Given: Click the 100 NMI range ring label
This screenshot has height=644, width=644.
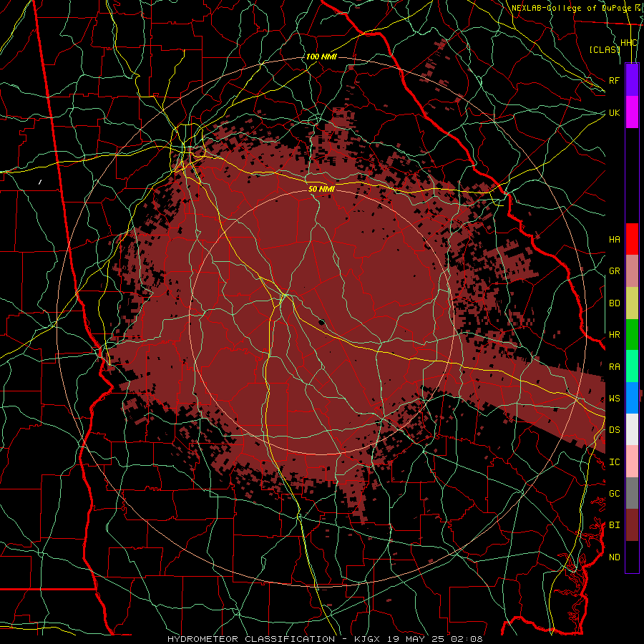Looking at the screenshot, I should click(321, 57).
